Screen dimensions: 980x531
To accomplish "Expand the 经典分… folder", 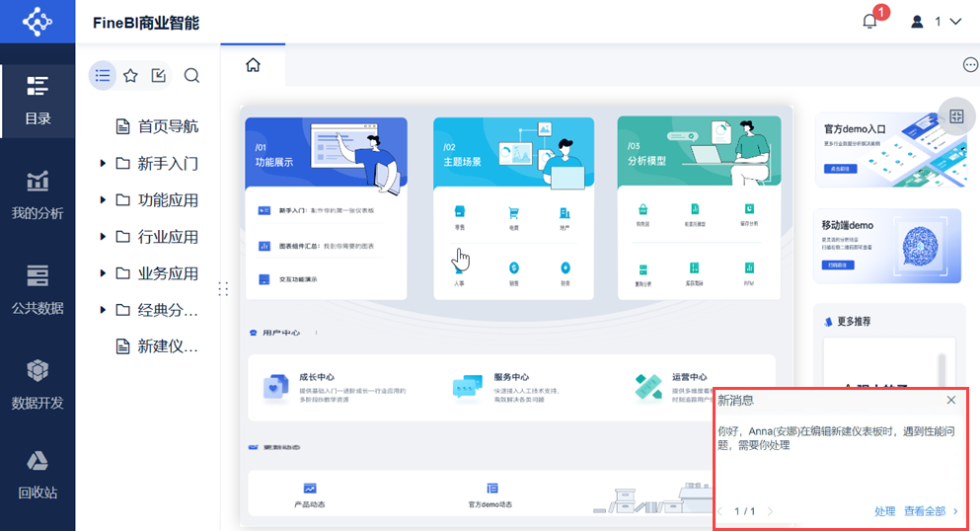I will point(103,310).
